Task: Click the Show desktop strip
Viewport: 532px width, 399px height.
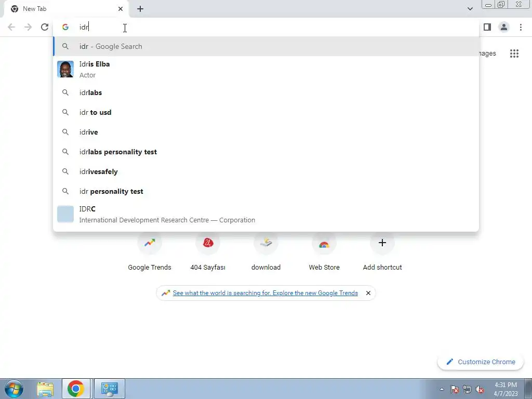Action: coord(528,389)
